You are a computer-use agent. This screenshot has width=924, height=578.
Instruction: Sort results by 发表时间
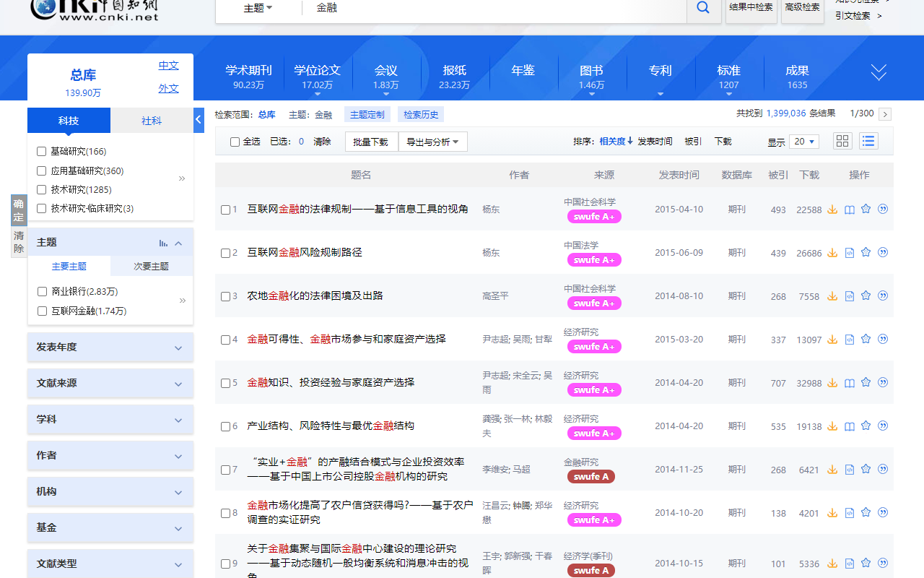(x=655, y=142)
